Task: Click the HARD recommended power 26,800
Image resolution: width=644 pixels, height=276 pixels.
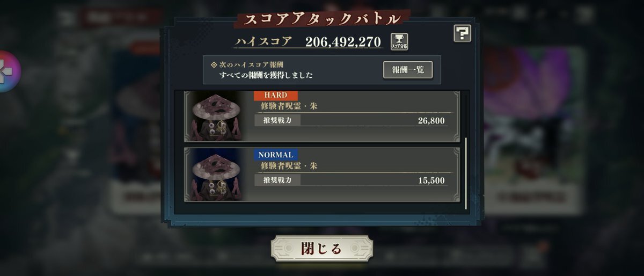Action: point(431,121)
